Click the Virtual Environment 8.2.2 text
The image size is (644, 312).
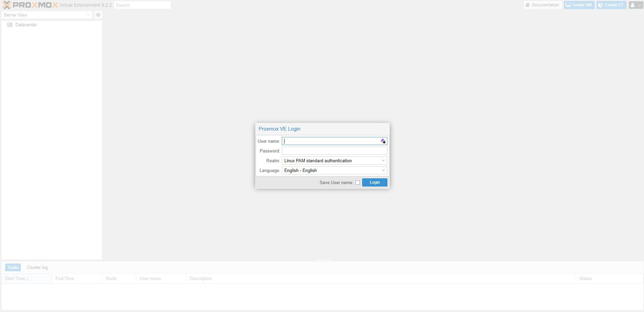85,5
